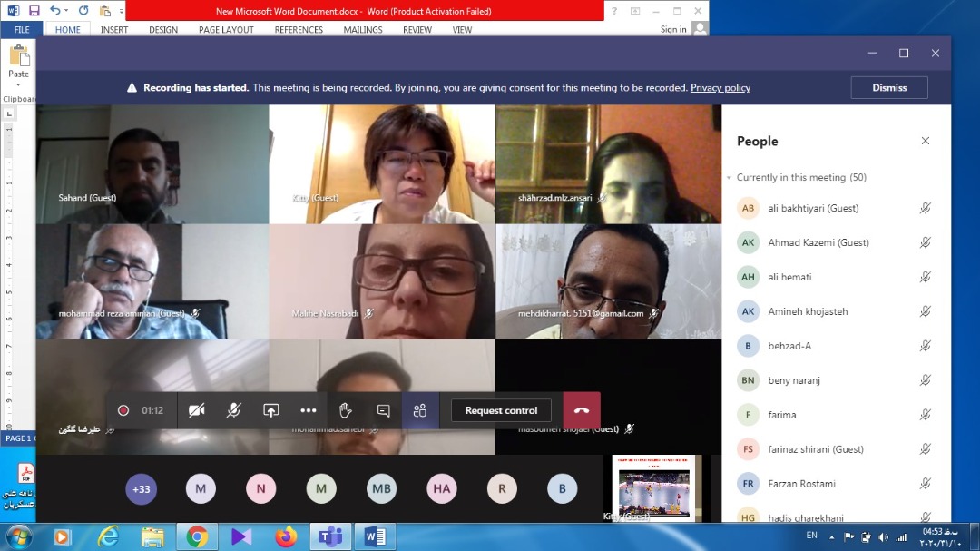Open Windows Start menu orb
The image size is (980, 551).
[x=18, y=537]
